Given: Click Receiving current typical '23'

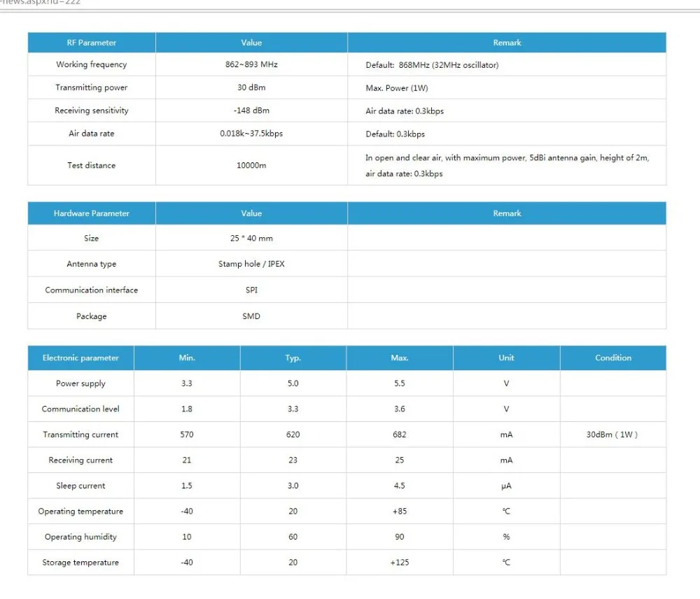Looking at the screenshot, I should point(293,460).
